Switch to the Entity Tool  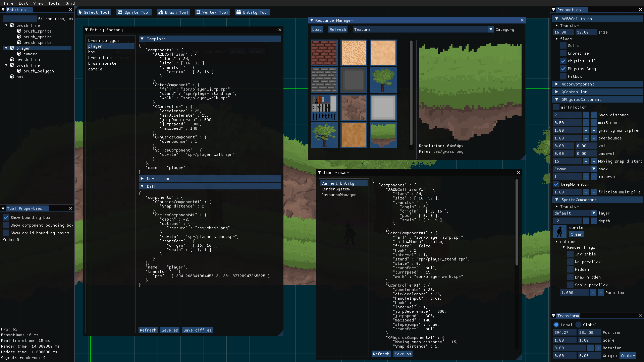pos(253,12)
